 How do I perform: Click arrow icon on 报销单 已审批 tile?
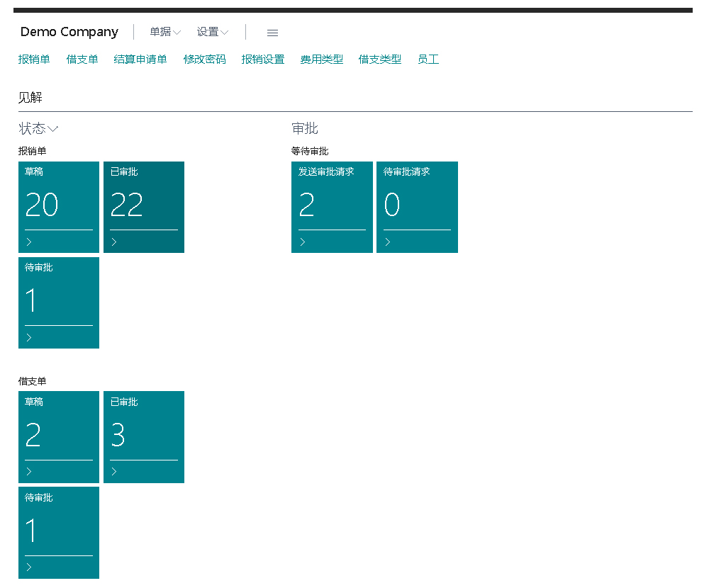114,242
